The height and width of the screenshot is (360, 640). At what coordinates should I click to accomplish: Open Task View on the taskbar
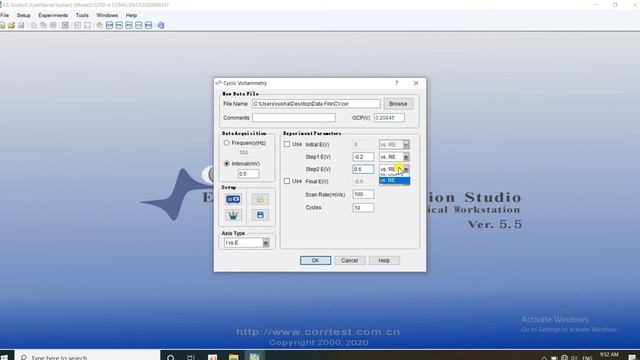point(191,357)
